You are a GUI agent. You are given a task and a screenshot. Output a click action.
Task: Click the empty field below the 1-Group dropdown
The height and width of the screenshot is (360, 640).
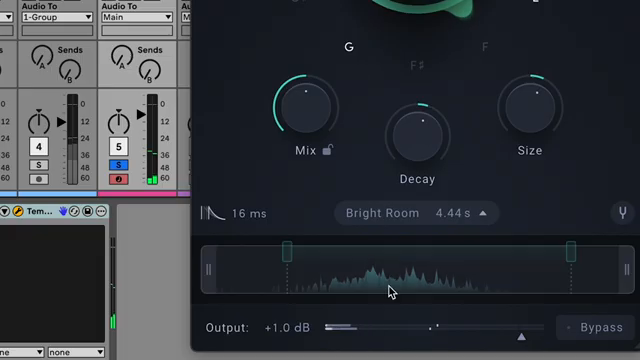point(57,31)
